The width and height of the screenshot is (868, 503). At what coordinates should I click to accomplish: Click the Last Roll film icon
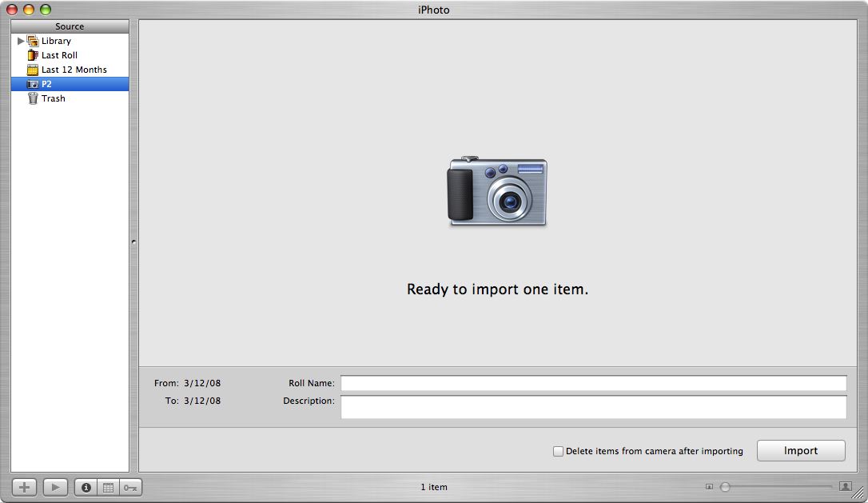pyautogui.click(x=33, y=55)
